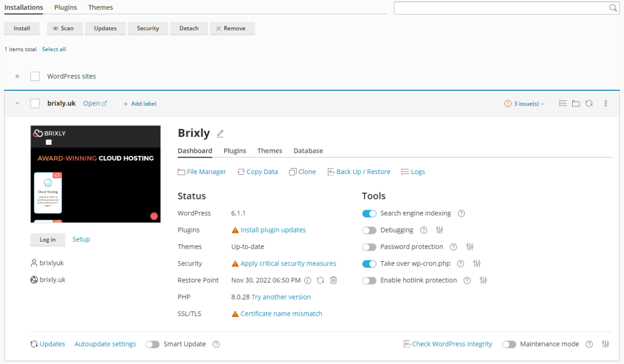The width and height of the screenshot is (624, 364).
Task: Collapse the WordPress sites group
Action: (17, 76)
